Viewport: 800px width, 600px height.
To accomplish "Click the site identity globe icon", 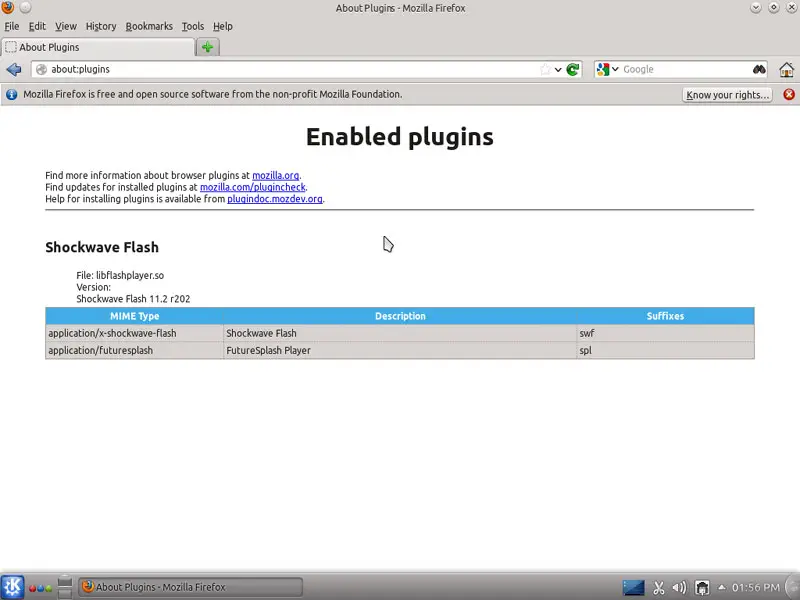I will pos(41,69).
